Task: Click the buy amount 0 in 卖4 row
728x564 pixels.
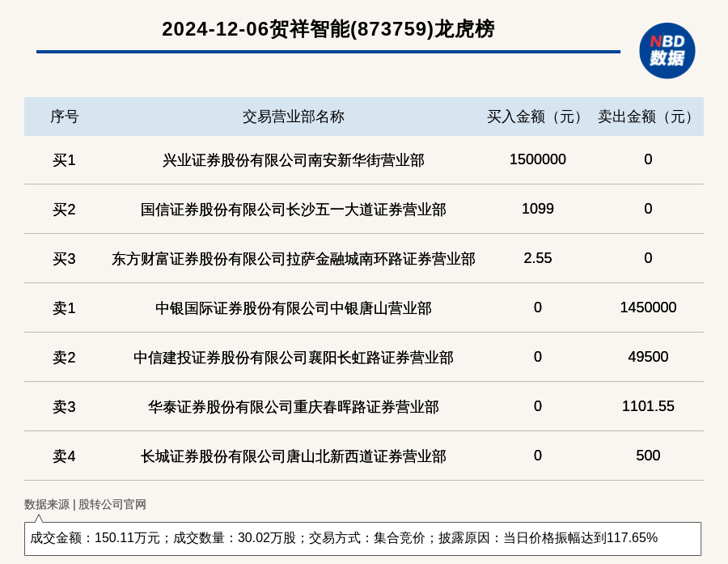Action: [x=538, y=456]
